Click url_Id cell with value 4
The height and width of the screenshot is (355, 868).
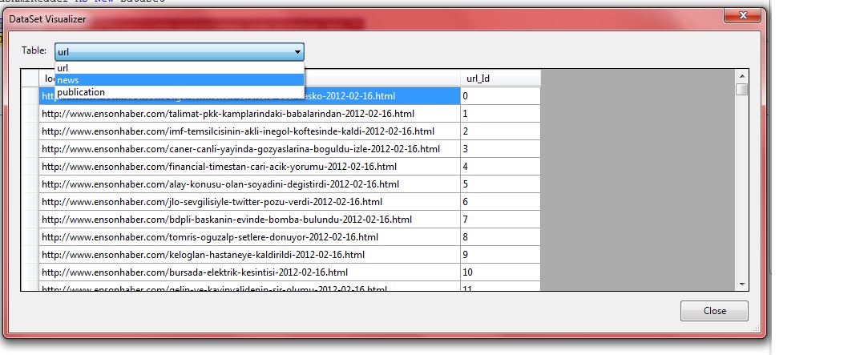[500, 167]
